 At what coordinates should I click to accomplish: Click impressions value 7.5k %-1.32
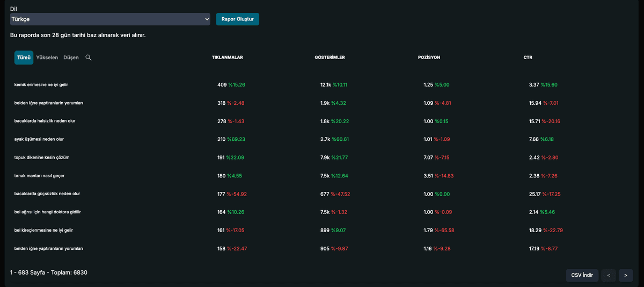334,212
